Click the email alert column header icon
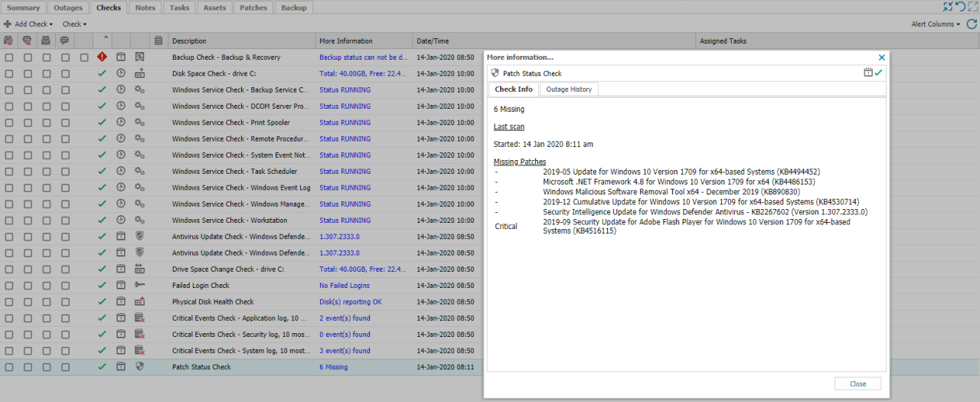The width and height of the screenshot is (980, 402). [8, 41]
